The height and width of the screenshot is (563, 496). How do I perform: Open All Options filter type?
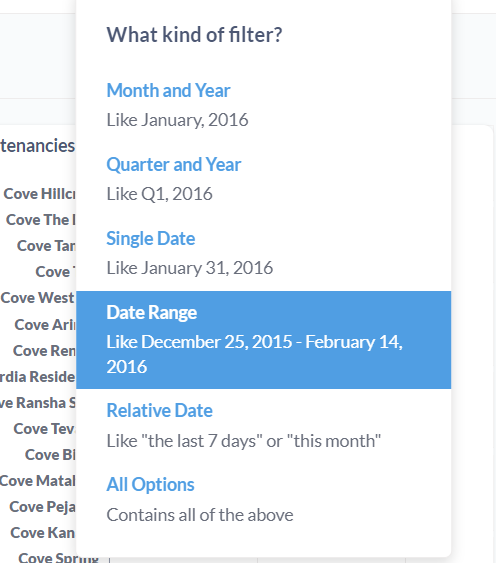[x=263, y=500]
